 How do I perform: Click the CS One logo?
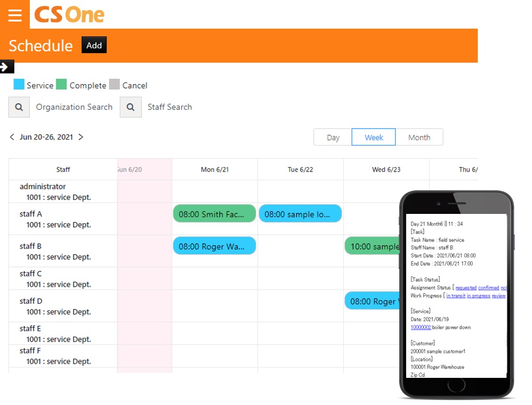[x=69, y=15]
